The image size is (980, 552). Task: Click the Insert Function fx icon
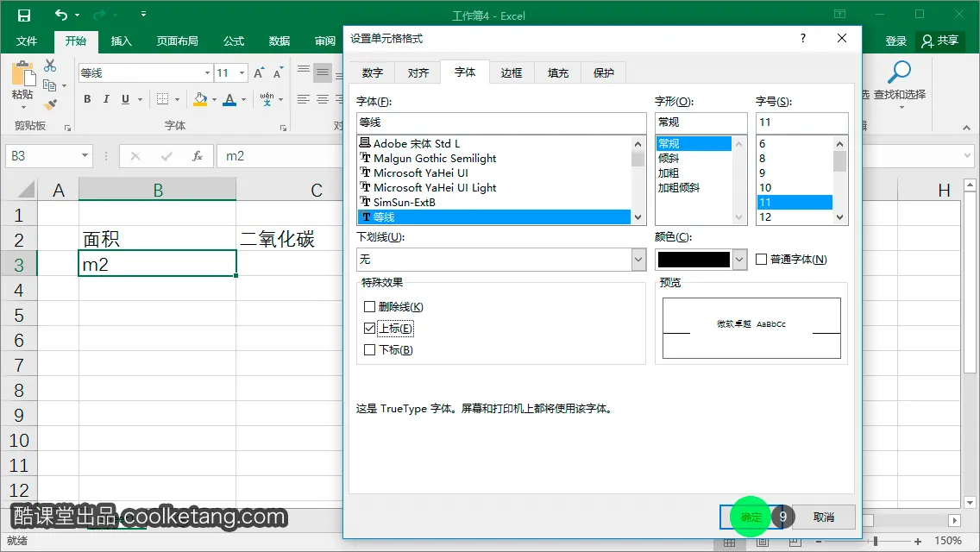click(198, 155)
